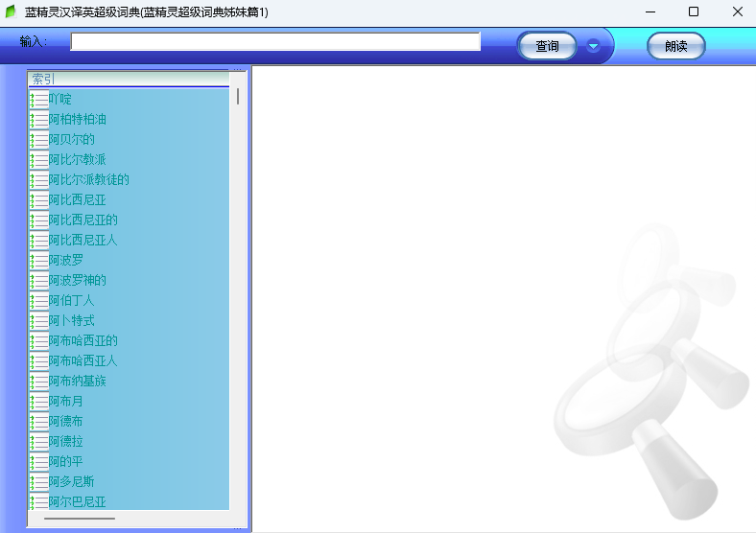Click the entry icon beside 阿布哈西亚的
Viewport: 756px width, 533px height.
point(39,341)
